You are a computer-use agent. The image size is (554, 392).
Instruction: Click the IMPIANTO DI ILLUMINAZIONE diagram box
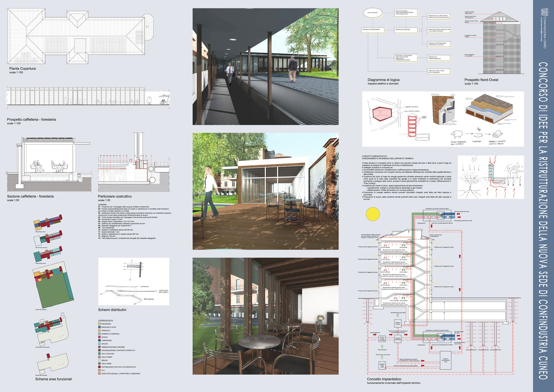click(439, 17)
